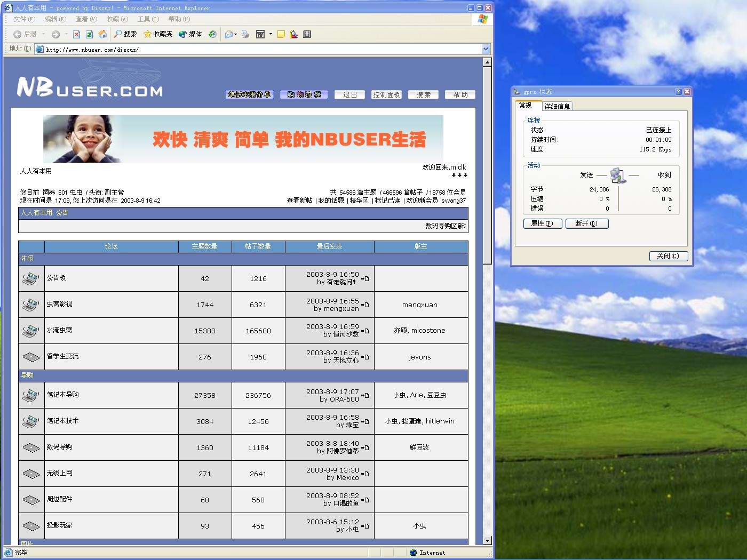Click the help question mark in gprs 状态 window
This screenshot has width=747, height=560.
(x=678, y=92)
